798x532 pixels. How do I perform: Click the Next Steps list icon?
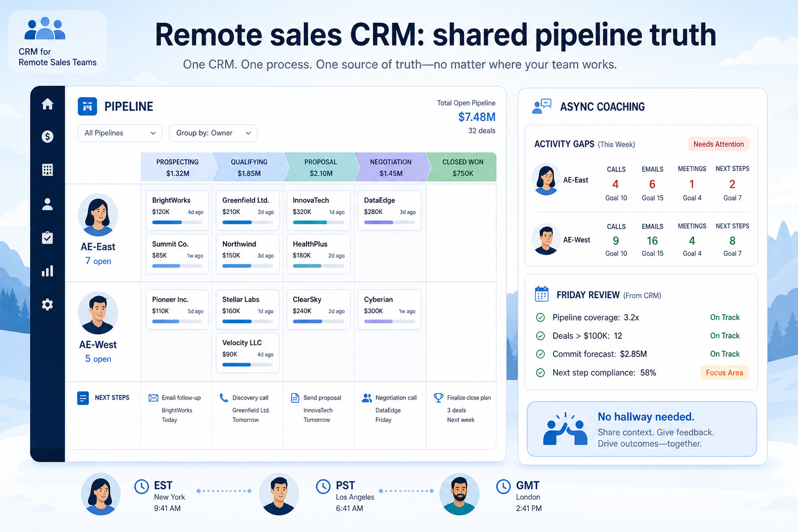pyautogui.click(x=83, y=398)
